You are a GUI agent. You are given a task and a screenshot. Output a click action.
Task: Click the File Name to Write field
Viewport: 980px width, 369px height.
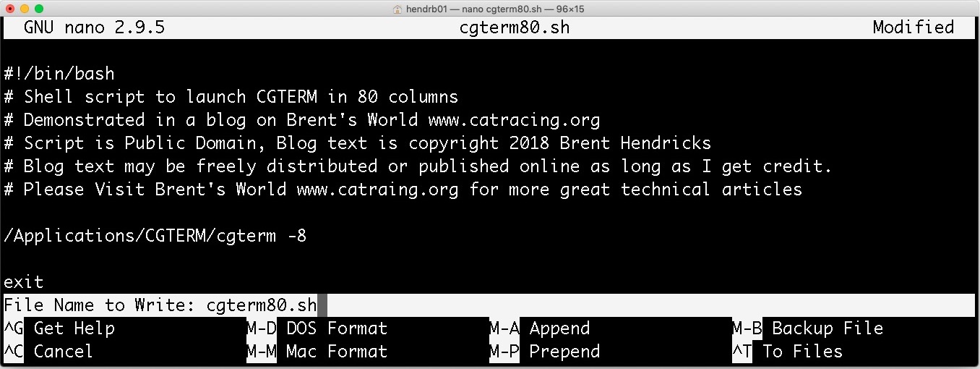click(489, 305)
